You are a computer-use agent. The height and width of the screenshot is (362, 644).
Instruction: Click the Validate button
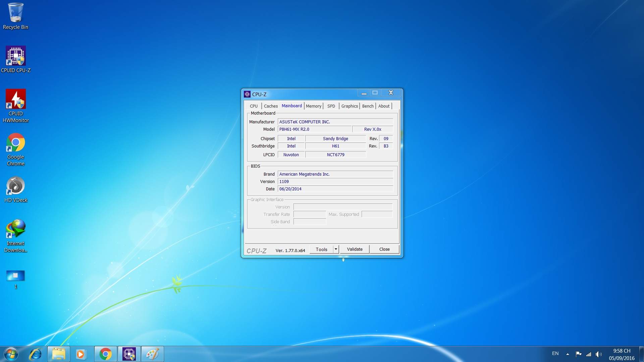(355, 249)
